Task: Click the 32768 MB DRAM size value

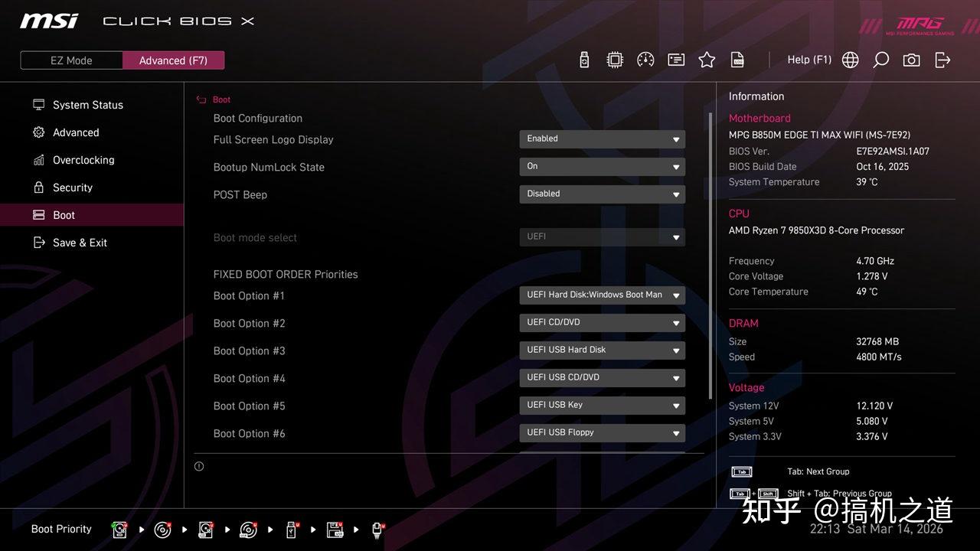Action: [877, 342]
